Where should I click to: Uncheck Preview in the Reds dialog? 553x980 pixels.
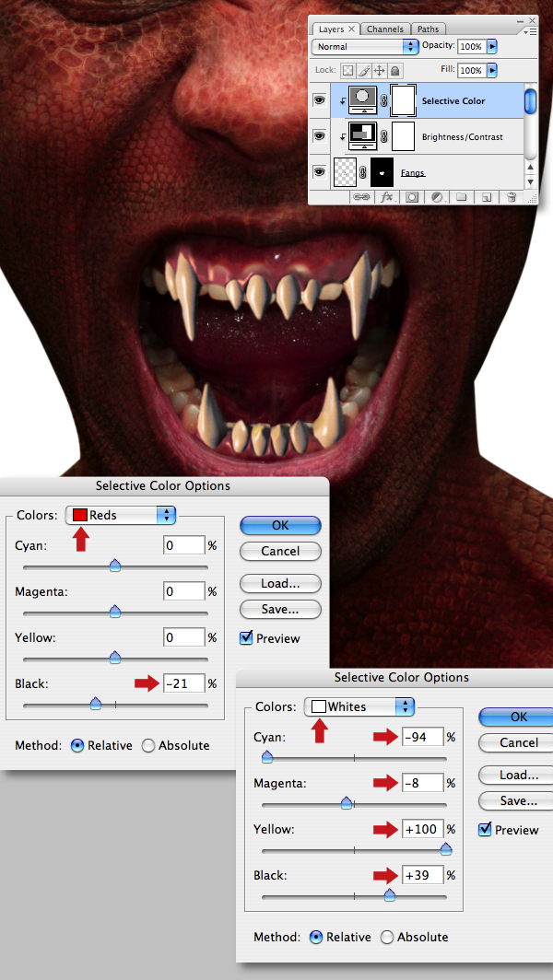click(x=246, y=638)
